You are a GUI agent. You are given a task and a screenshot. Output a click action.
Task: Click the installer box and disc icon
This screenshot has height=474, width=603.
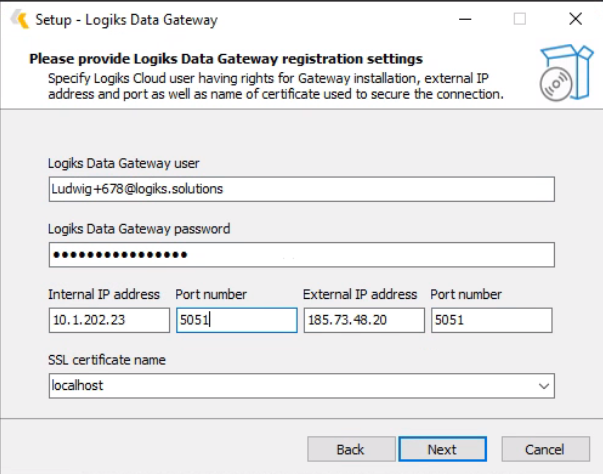click(560, 69)
